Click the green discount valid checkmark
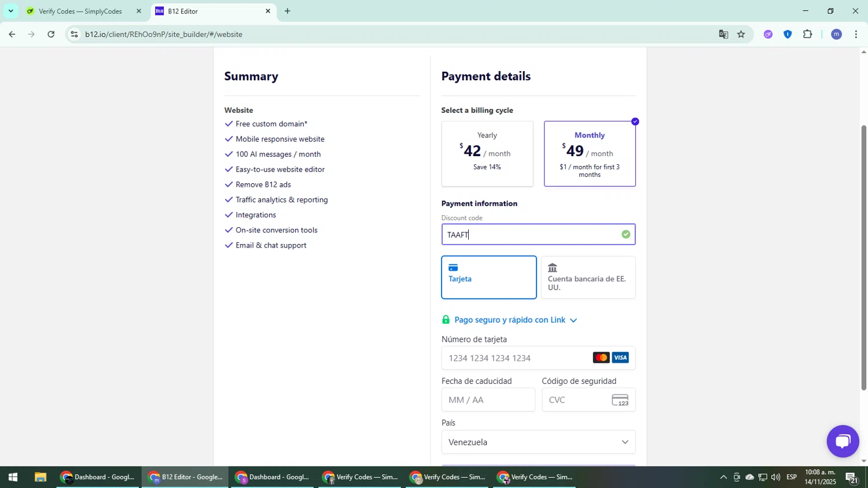This screenshot has width=868, height=488. pos(626,235)
